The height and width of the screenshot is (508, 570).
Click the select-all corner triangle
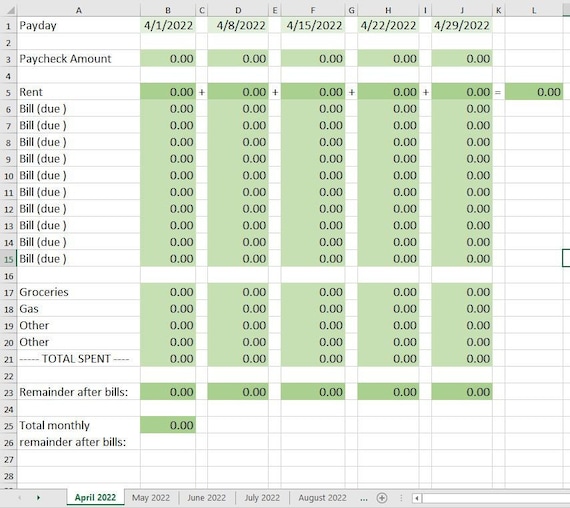[x=8, y=10]
